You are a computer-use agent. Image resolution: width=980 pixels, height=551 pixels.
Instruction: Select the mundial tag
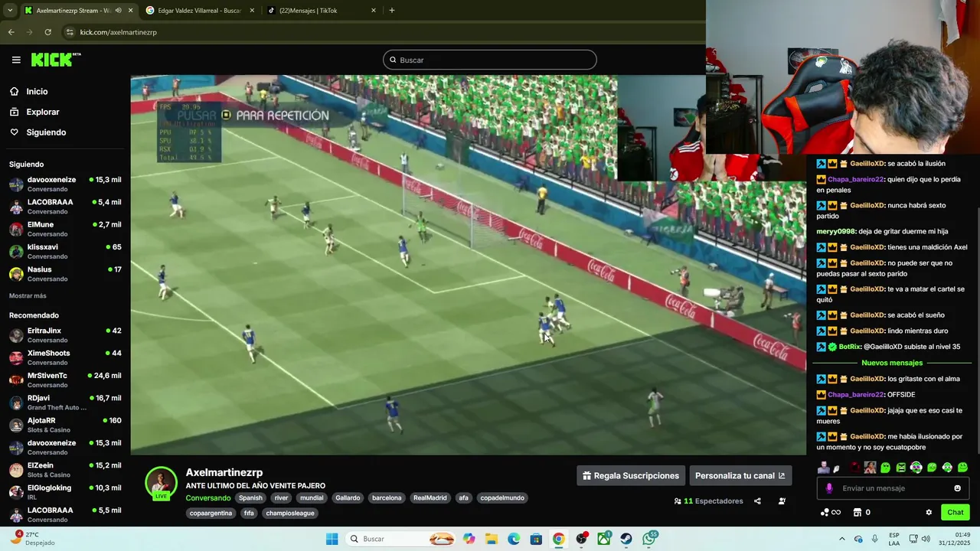coord(312,498)
